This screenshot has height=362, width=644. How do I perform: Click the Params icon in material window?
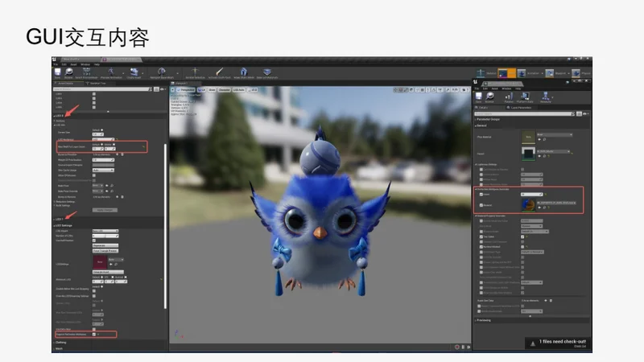[509, 97]
